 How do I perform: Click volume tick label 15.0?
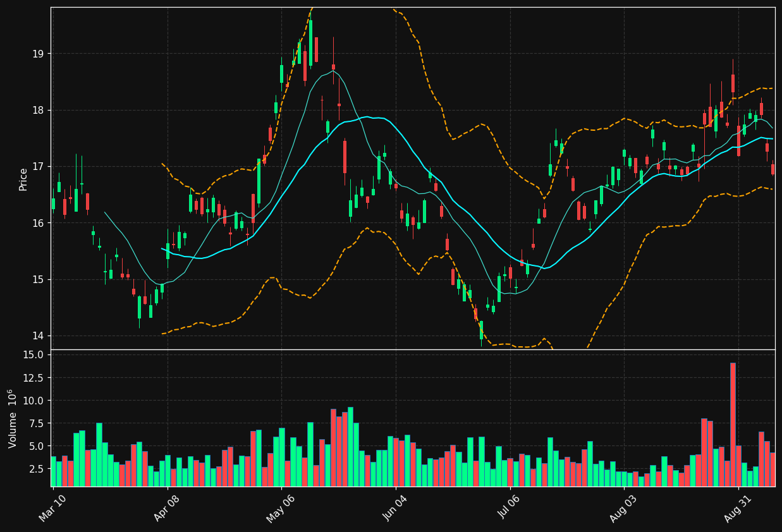coord(34,354)
